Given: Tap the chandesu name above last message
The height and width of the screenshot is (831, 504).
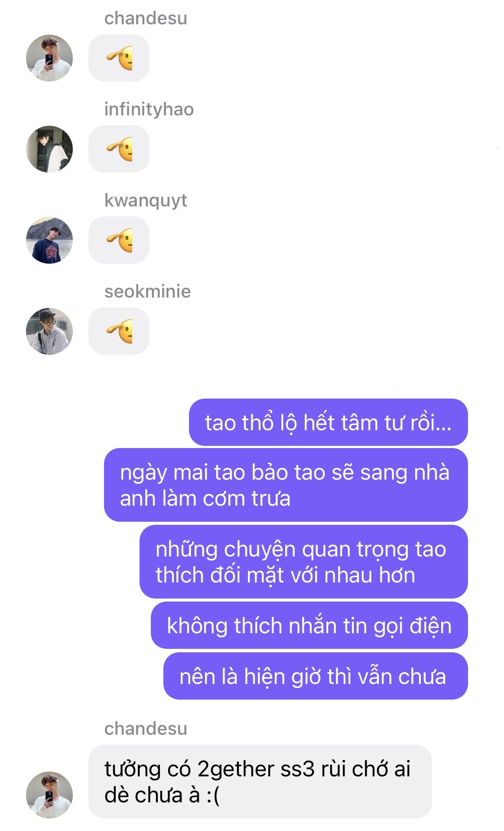Looking at the screenshot, I should [x=146, y=729].
